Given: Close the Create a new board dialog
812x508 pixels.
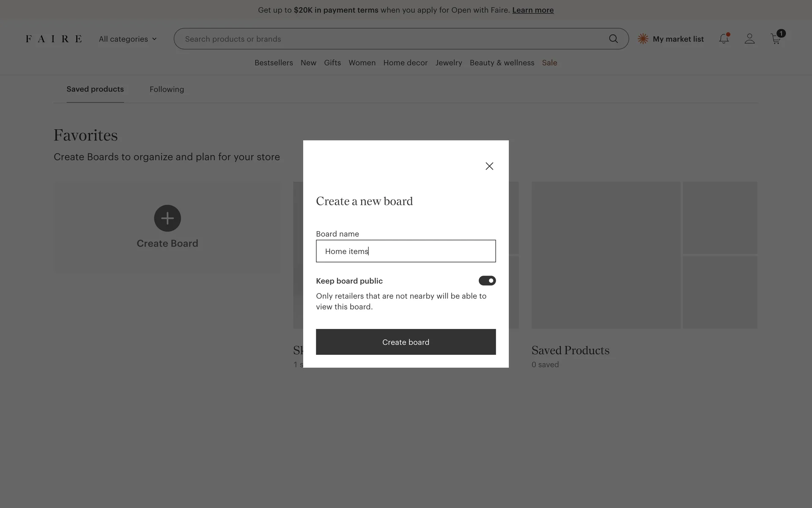Looking at the screenshot, I should click(489, 166).
